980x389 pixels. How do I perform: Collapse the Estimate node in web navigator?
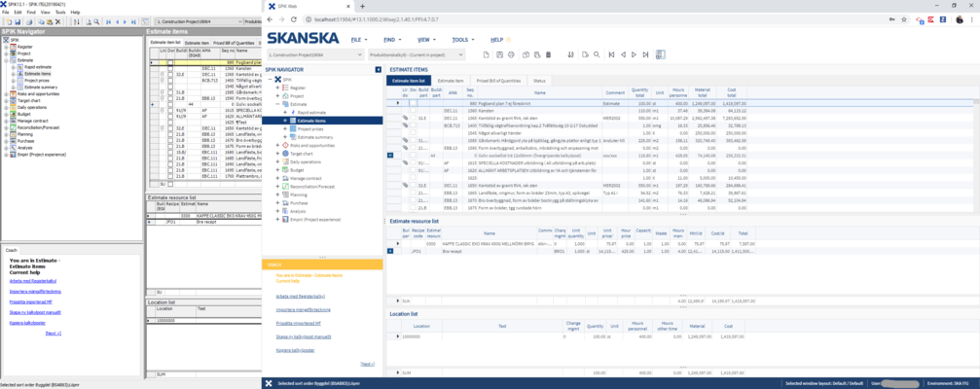(277, 104)
